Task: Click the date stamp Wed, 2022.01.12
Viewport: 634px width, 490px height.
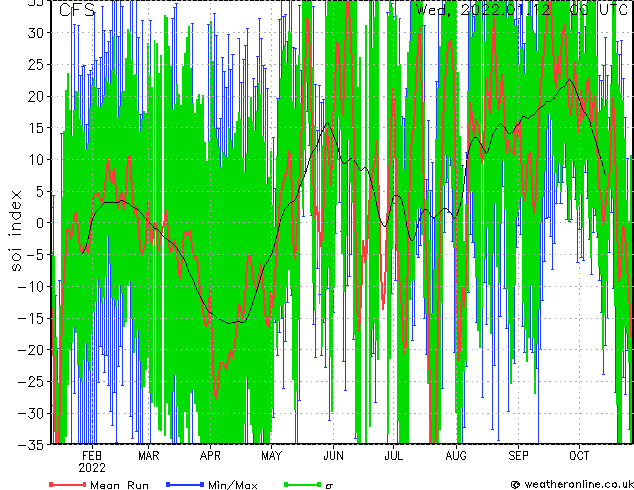Action: click(x=482, y=11)
